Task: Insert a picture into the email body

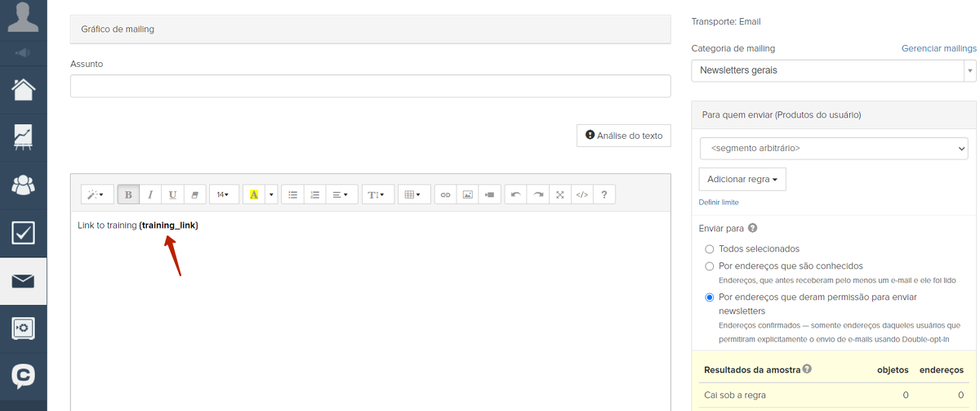Action: coord(467,194)
